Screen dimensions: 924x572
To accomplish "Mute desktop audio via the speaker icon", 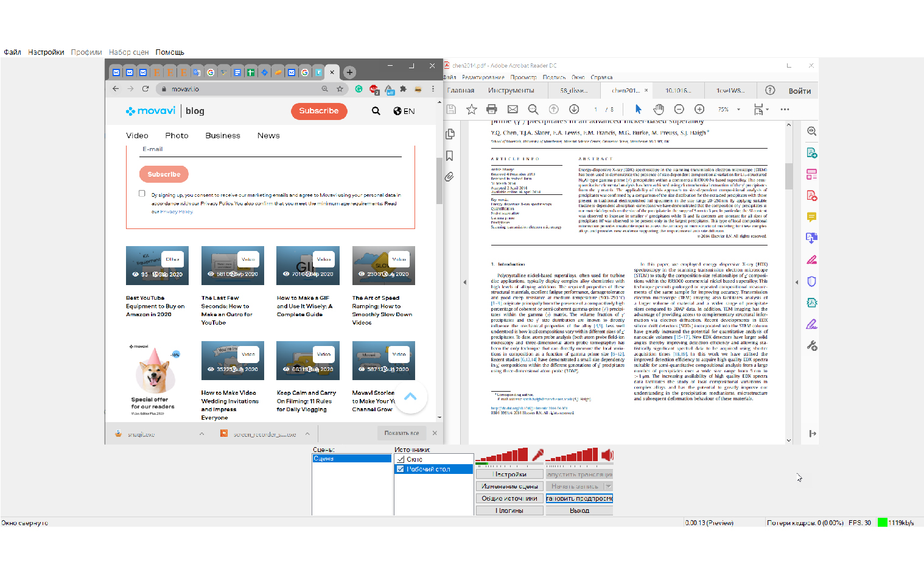I will coord(607,455).
